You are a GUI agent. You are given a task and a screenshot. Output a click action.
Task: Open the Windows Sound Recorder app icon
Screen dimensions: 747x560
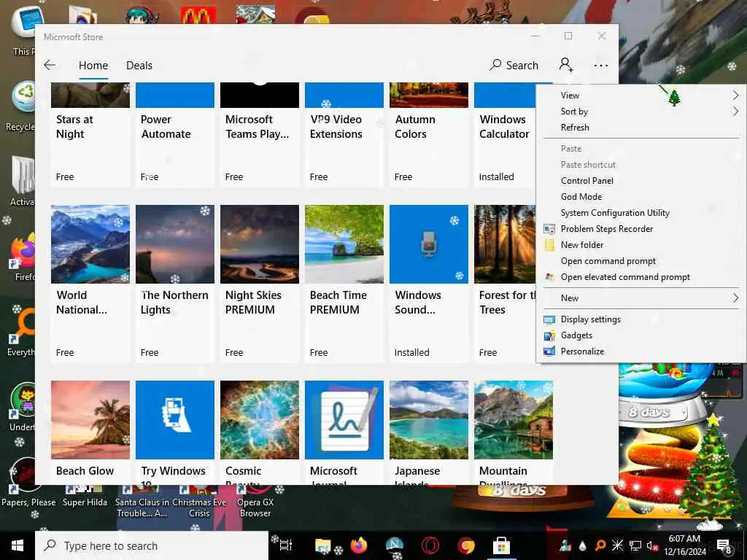tap(429, 244)
